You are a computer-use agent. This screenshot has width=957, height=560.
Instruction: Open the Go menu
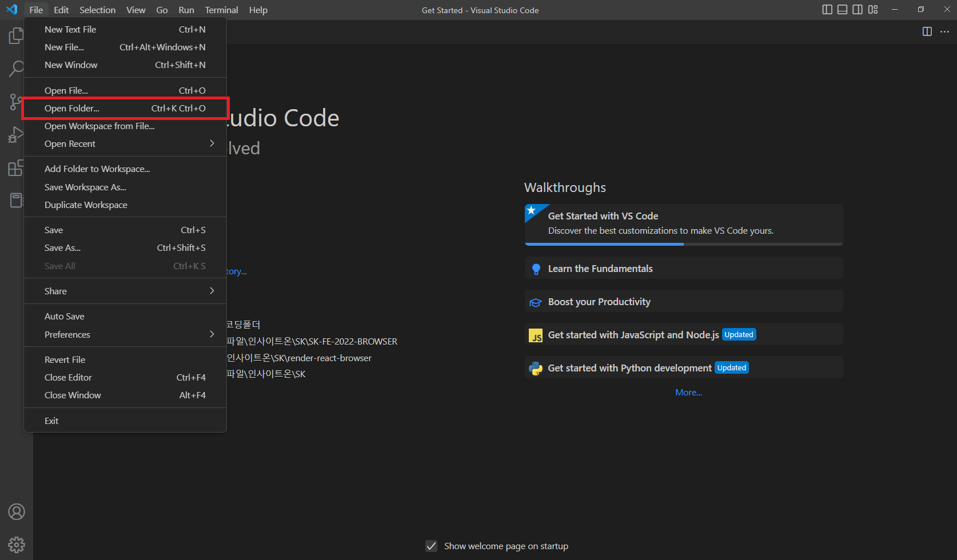tap(162, 10)
